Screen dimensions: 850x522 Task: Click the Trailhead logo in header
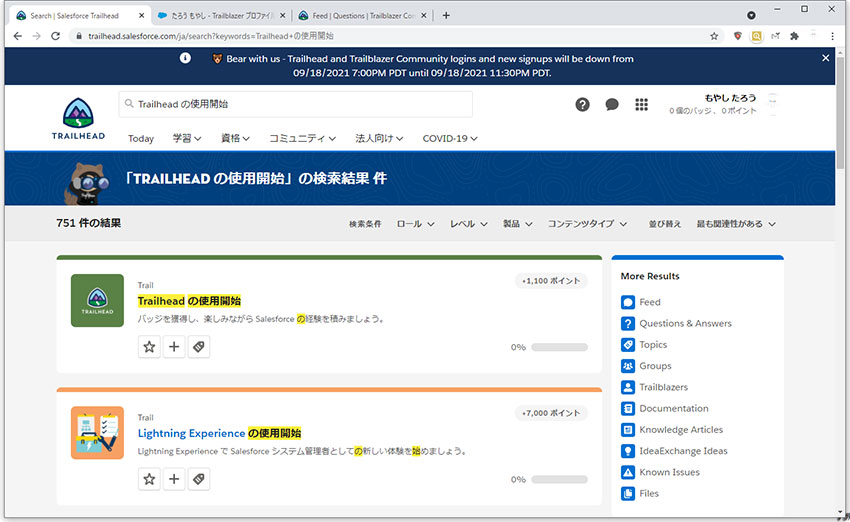coord(78,119)
